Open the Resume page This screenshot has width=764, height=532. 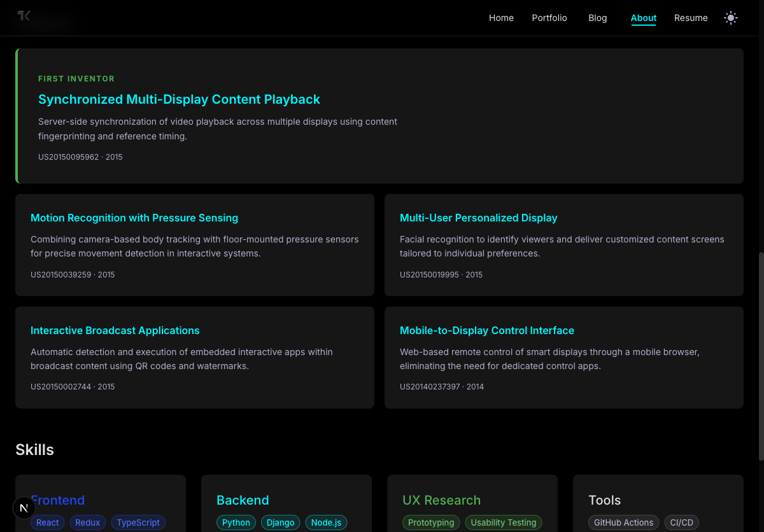(691, 18)
